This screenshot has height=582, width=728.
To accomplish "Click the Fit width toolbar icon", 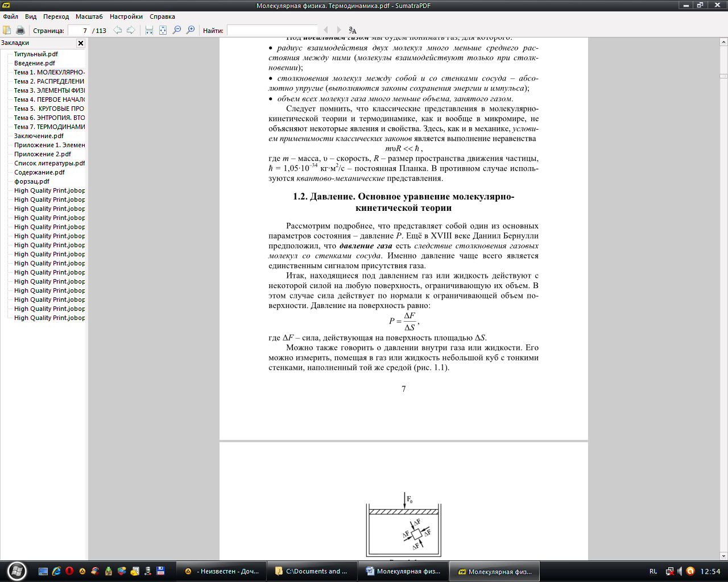I will pyautogui.click(x=149, y=30).
